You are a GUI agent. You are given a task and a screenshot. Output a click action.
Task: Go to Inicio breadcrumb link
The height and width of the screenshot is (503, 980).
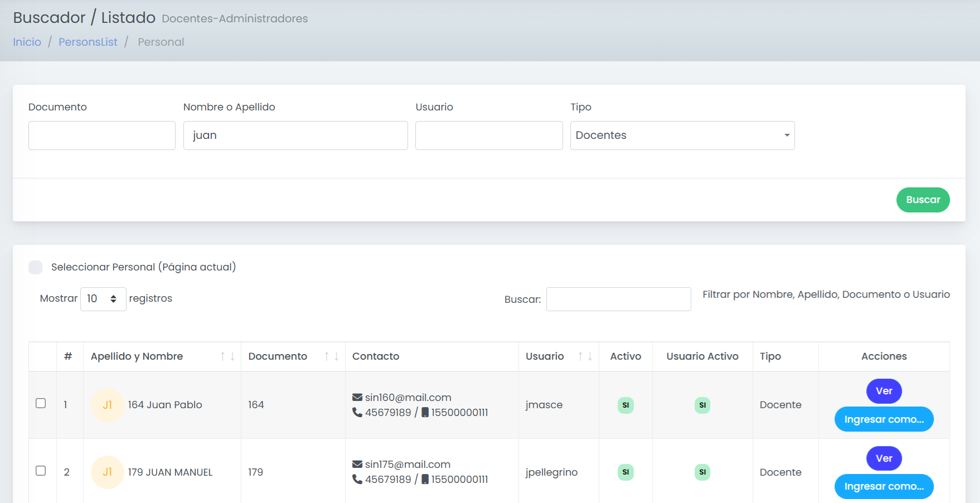(27, 42)
